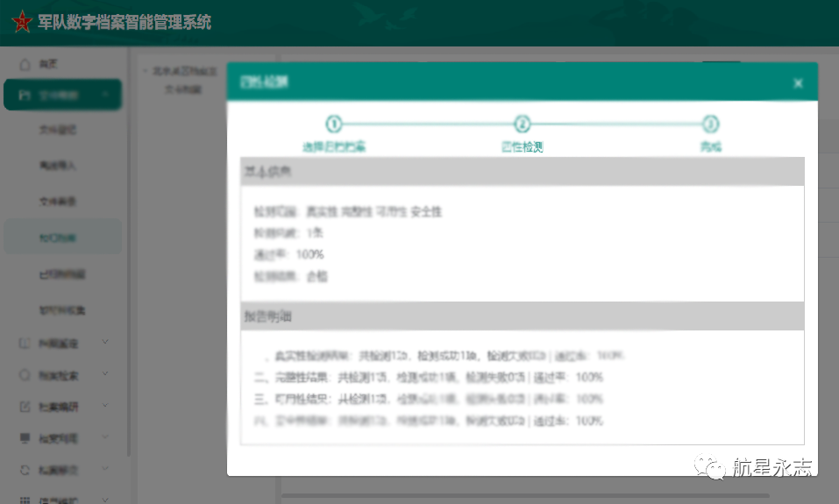Click the 四性检测 wizard step label
Image resolution: width=839 pixels, height=504 pixels.
523,146
